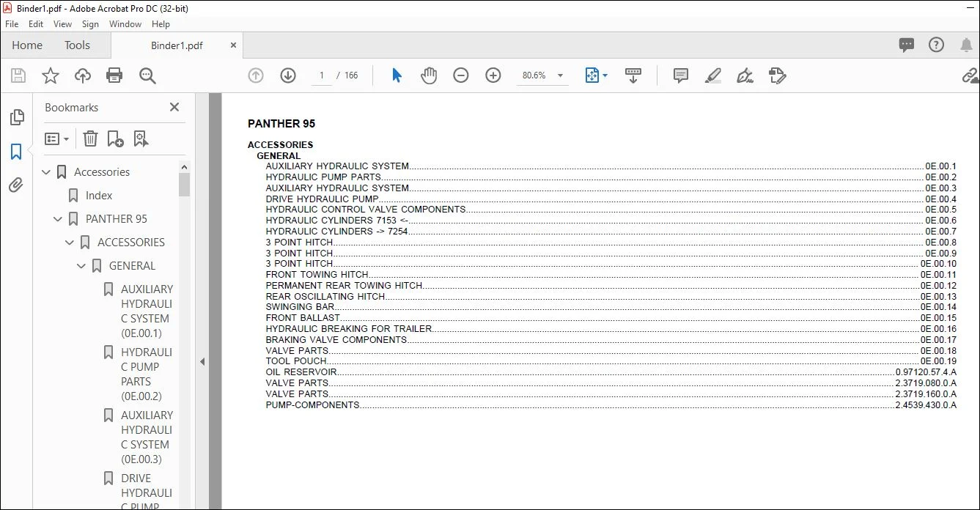Go to next page arrow
980x510 pixels.
click(x=288, y=75)
